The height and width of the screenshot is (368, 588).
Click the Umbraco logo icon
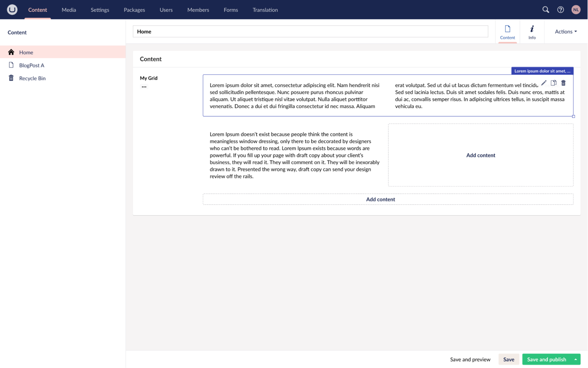(x=12, y=10)
